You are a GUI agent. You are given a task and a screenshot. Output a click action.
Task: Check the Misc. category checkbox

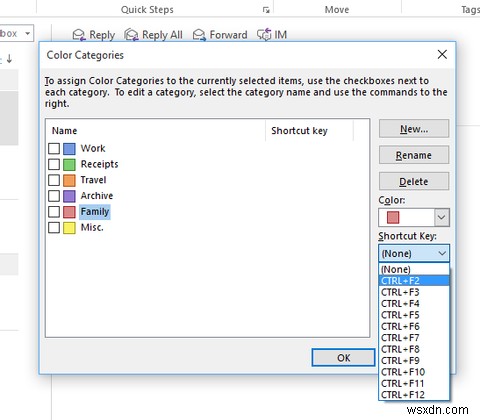[x=54, y=227]
